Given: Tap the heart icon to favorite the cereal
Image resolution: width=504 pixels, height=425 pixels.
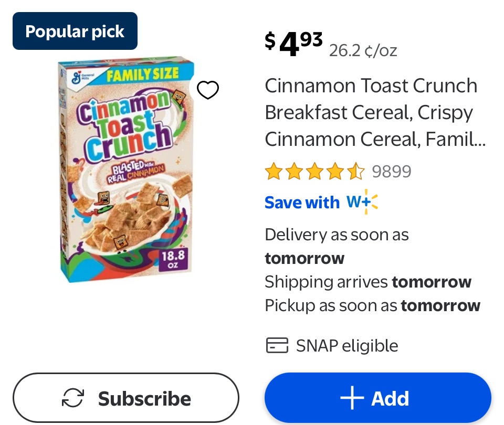Looking at the screenshot, I should pyautogui.click(x=207, y=90).
